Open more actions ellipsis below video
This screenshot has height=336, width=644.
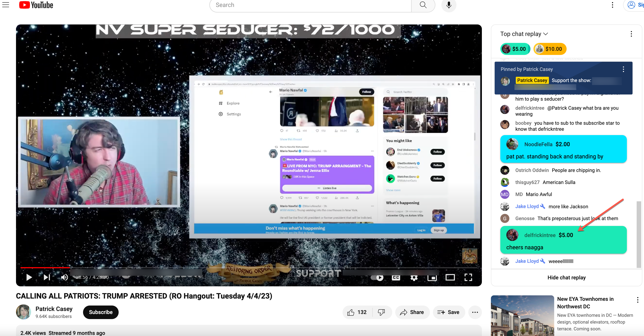coord(475,312)
